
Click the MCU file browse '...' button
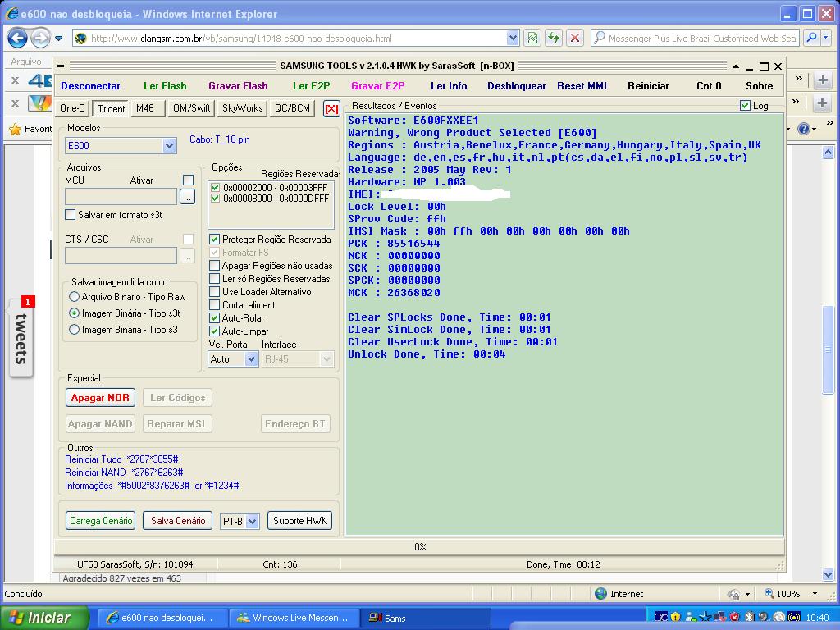point(187,197)
